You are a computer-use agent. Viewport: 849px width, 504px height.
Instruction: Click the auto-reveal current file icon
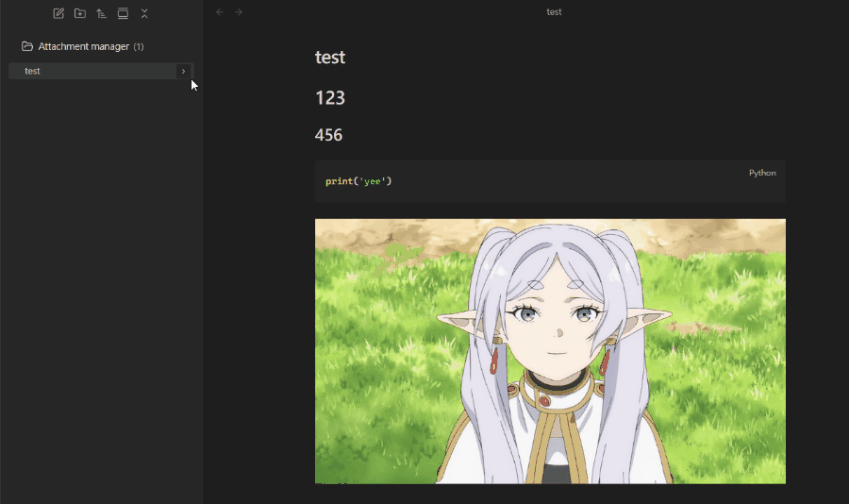123,14
